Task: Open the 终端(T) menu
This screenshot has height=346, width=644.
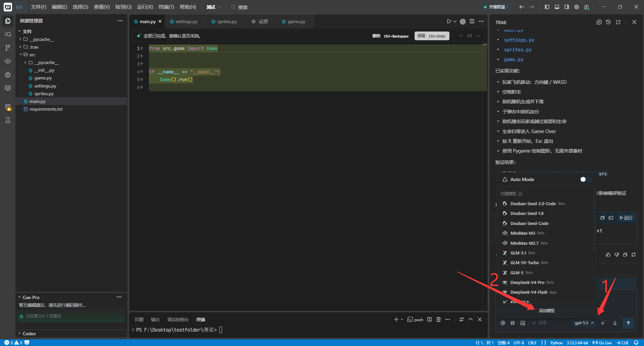Action: pyautogui.click(x=166, y=7)
